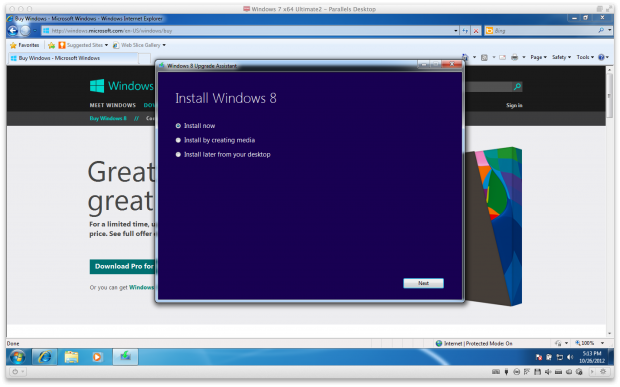Click the teal website search magnifier icon
This screenshot has width=620, height=387.
pyautogui.click(x=517, y=86)
